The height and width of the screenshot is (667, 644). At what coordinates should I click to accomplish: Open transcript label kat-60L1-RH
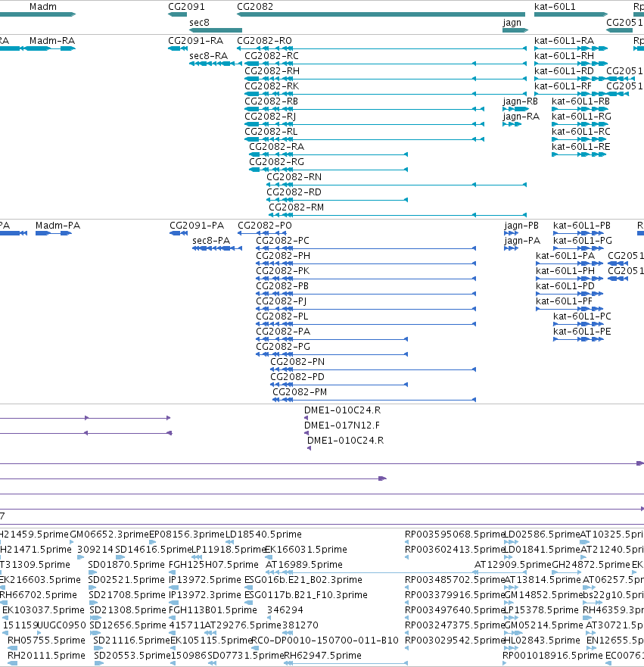pyautogui.click(x=564, y=56)
